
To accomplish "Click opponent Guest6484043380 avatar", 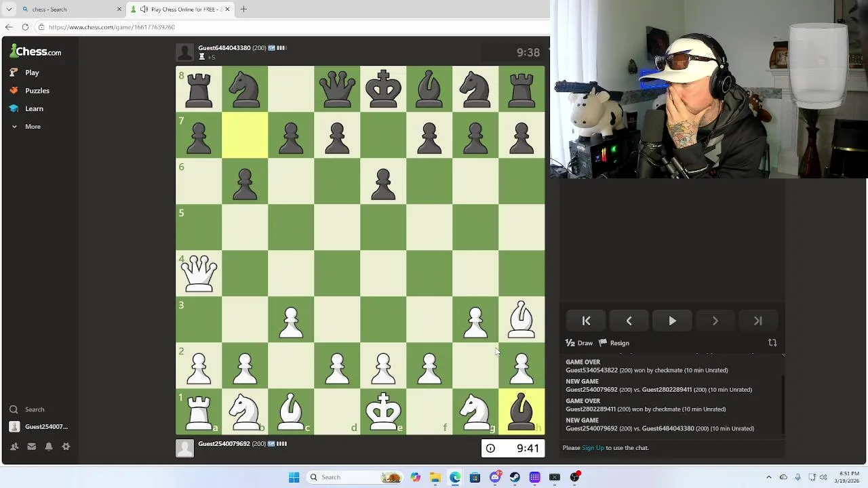I will click(184, 52).
